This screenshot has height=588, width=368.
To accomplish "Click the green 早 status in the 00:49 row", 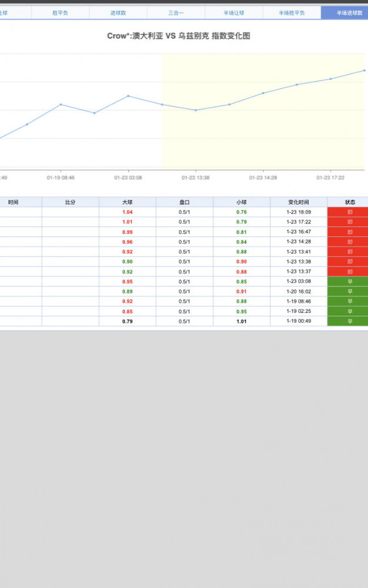I will (x=348, y=322).
